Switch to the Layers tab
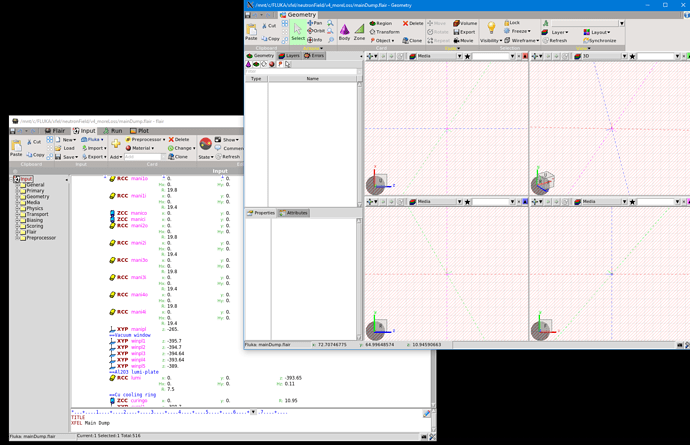The image size is (690, 445). click(289, 56)
